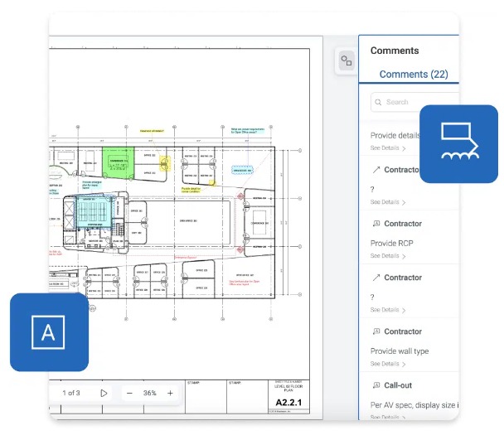This screenshot has width=504, height=440.
Task: Zoom out with the minus button
Action: point(128,393)
